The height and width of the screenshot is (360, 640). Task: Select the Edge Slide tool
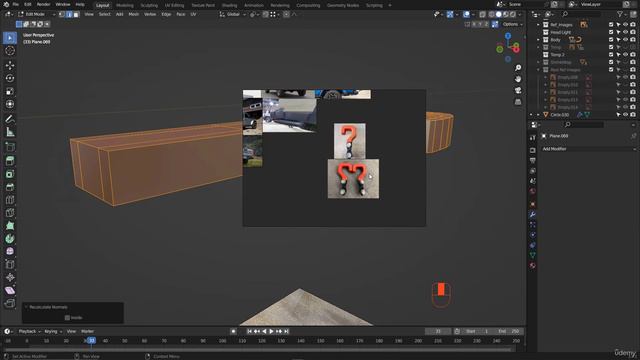coord(10,264)
